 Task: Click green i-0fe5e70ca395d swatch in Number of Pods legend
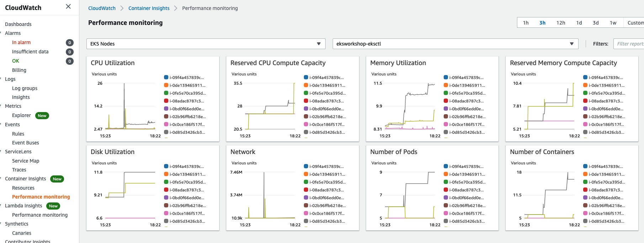tap(446, 182)
